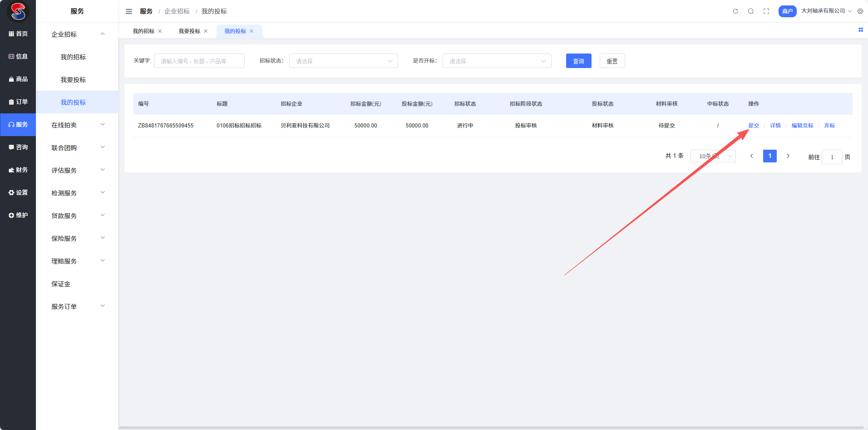Expand the 在线拍卖 menu group

click(x=77, y=125)
